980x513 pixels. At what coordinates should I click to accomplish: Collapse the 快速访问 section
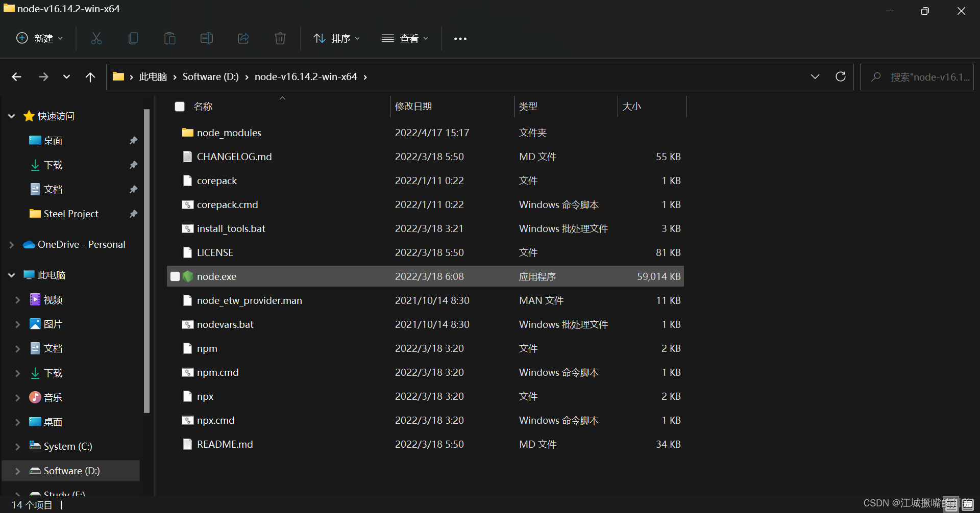[x=12, y=116]
